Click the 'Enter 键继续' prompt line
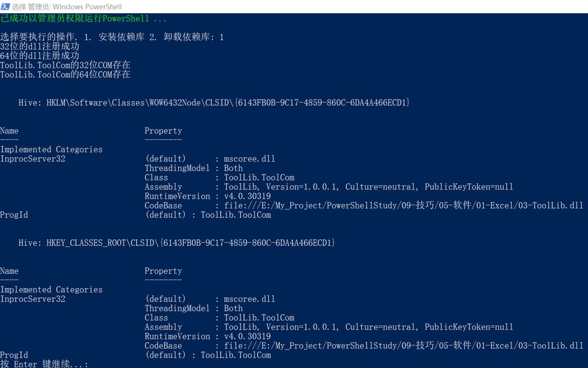 [44, 364]
